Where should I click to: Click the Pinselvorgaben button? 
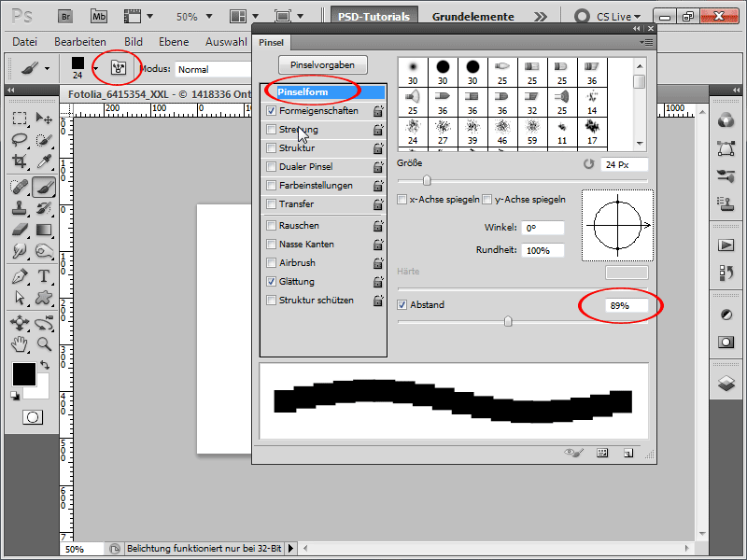coord(322,64)
